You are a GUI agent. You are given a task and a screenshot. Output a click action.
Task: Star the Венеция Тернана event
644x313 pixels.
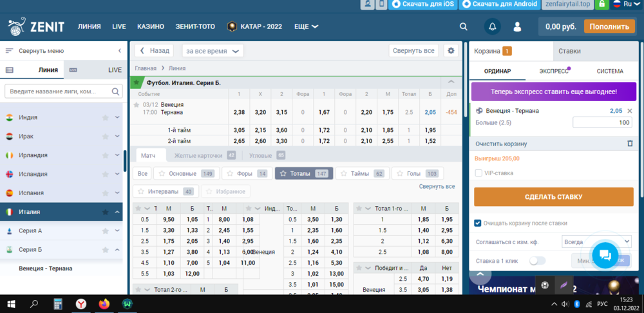136,105
